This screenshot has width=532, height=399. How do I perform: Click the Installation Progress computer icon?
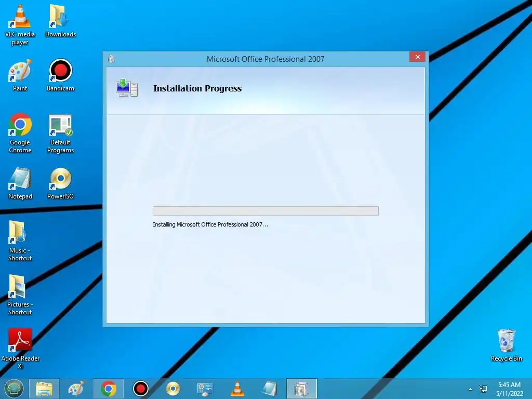pos(127,88)
